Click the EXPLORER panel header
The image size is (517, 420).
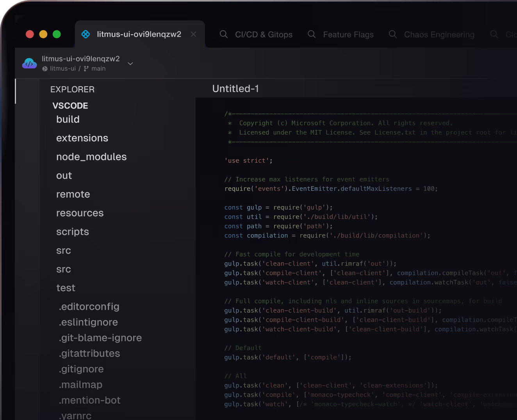(x=72, y=89)
